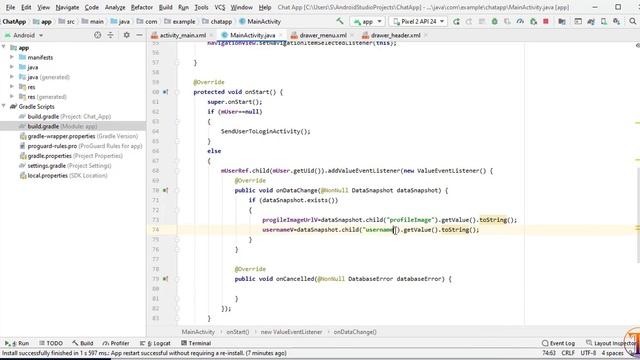
Task: Click the 74:63 line-column indicator
Action: pos(549,353)
